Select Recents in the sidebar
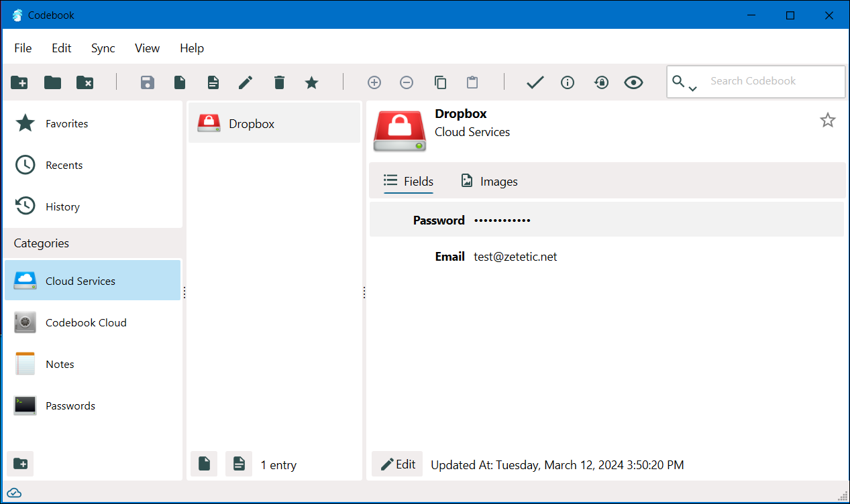This screenshot has width=850, height=504. click(x=93, y=165)
